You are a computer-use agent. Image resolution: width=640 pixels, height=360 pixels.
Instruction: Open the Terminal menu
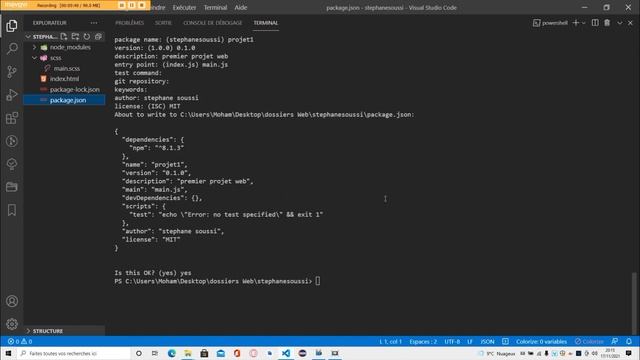coord(215,7)
